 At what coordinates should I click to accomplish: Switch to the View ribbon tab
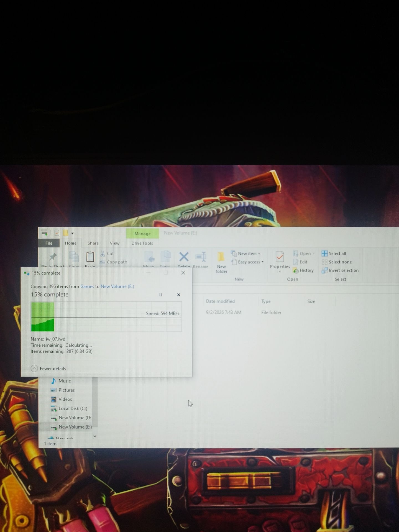tap(115, 243)
